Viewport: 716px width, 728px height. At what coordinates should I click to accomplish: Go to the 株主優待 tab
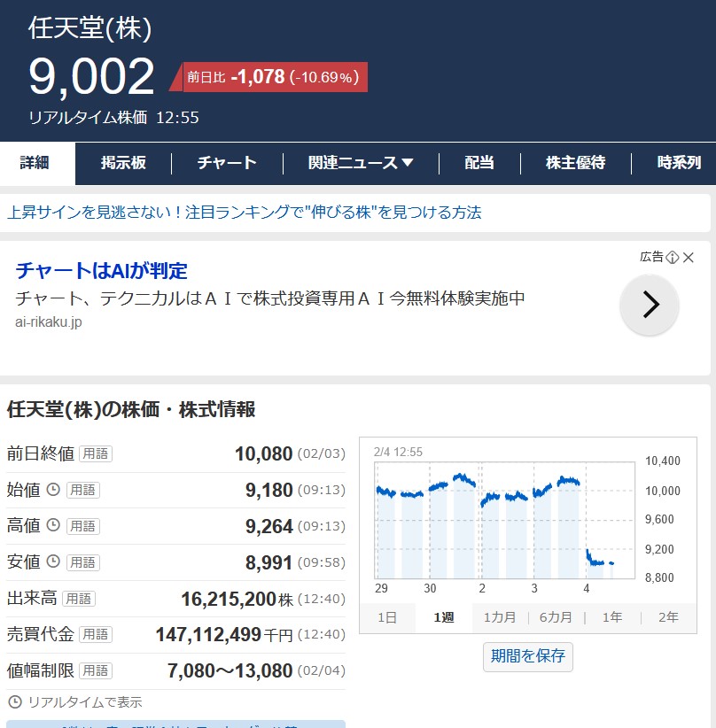tap(575, 163)
